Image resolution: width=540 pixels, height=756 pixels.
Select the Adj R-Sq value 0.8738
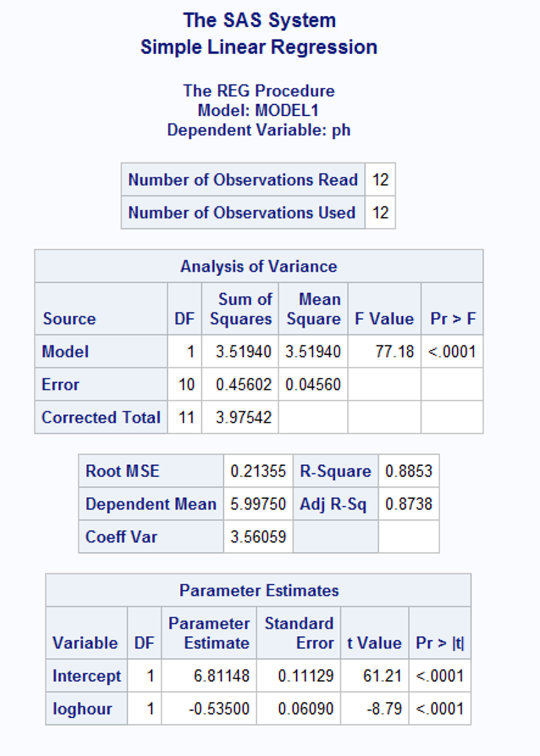(x=408, y=504)
